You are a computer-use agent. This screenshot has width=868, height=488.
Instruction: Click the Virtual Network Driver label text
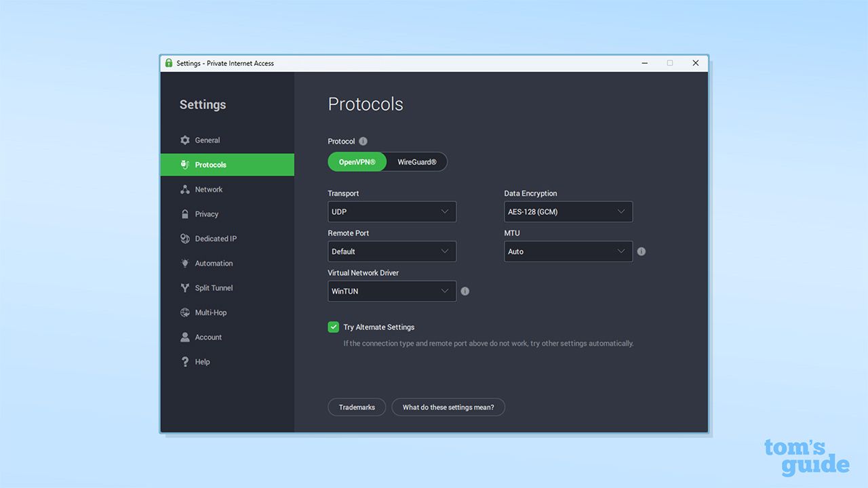[363, 273]
